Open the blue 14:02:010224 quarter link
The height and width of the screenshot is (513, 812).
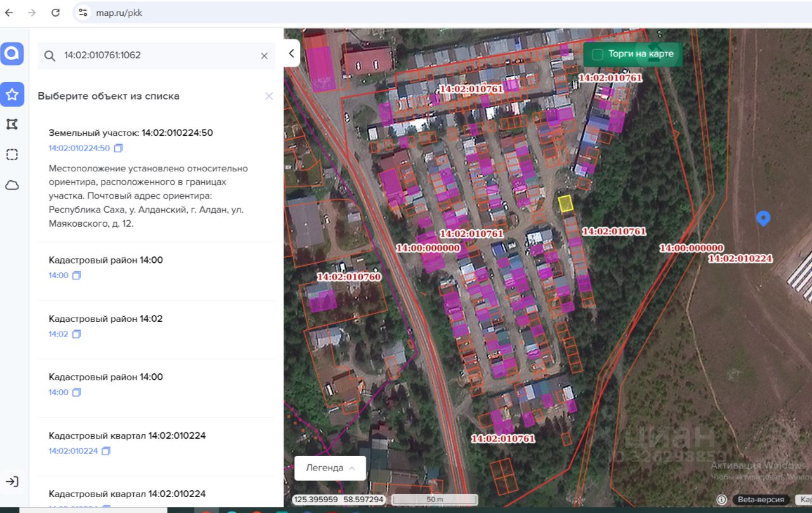point(73,451)
